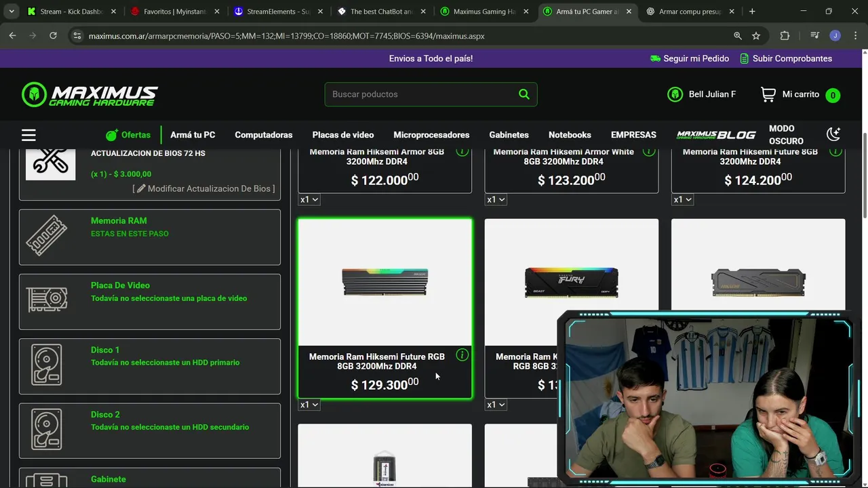The width and height of the screenshot is (868, 488).
Task: Click browser back arrow
Action: [x=12, y=36]
